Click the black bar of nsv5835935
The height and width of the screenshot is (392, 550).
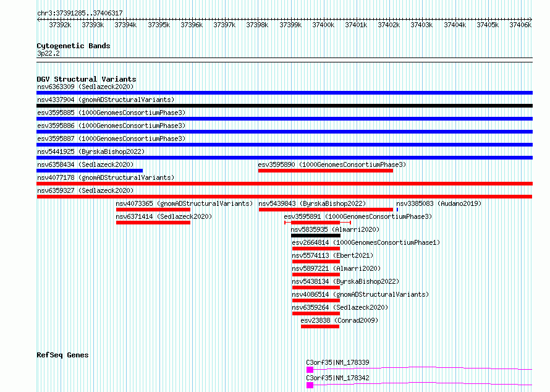coord(316,236)
